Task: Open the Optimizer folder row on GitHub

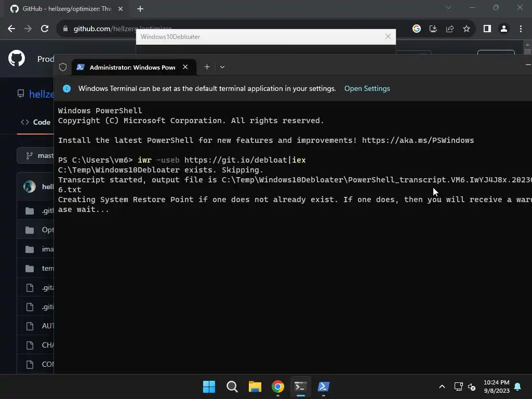Action: point(36,230)
